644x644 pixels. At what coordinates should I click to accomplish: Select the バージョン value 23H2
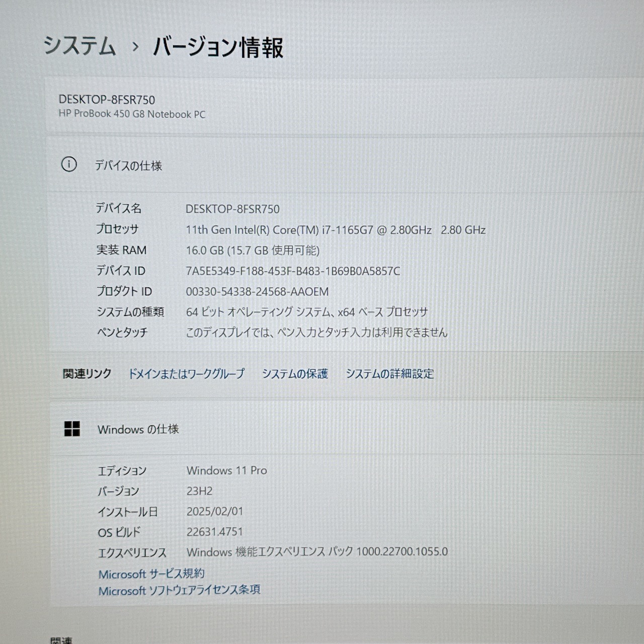pos(200,491)
